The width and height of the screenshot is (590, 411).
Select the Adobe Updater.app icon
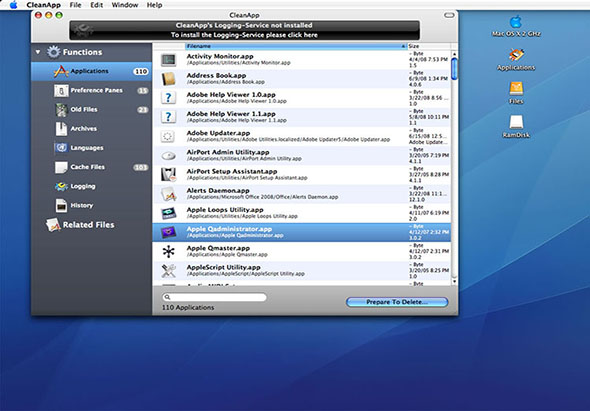(168, 136)
